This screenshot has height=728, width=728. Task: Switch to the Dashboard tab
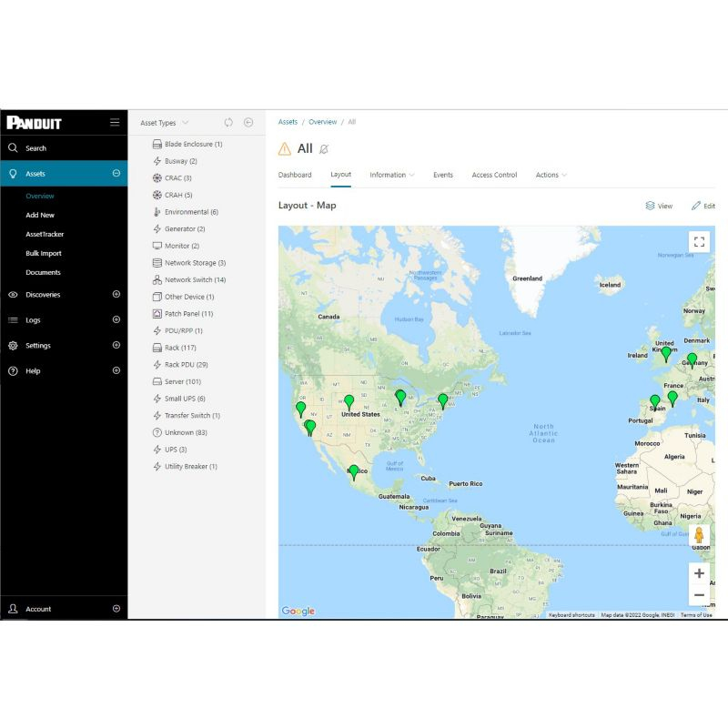coord(295,175)
